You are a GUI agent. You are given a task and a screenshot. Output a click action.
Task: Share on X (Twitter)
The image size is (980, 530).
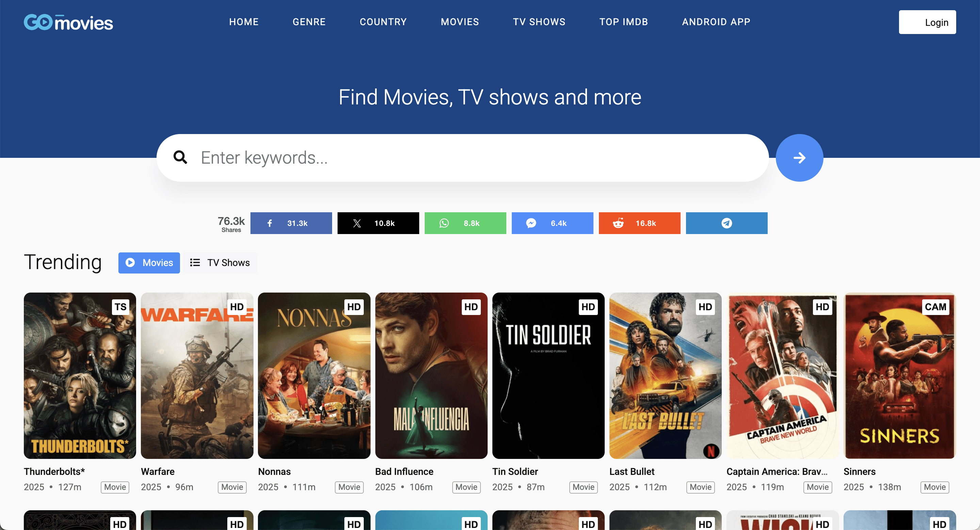[x=378, y=223]
